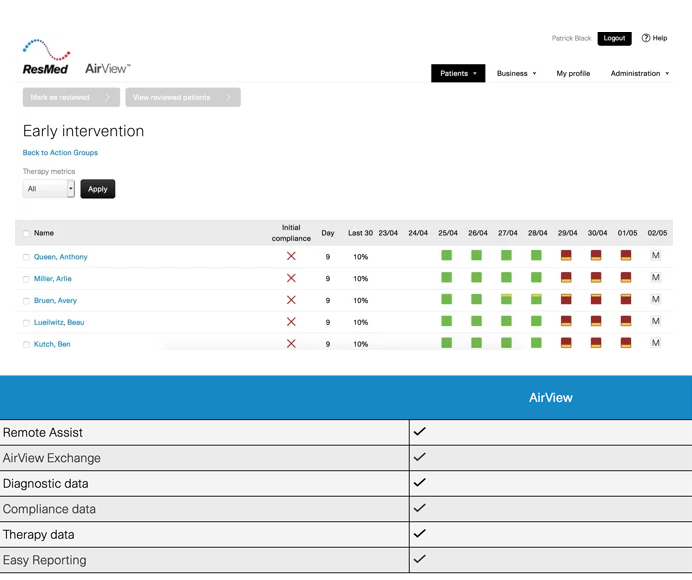Click Compliance data checkmark
Image resolution: width=692 pixels, height=580 pixels.
[420, 508]
